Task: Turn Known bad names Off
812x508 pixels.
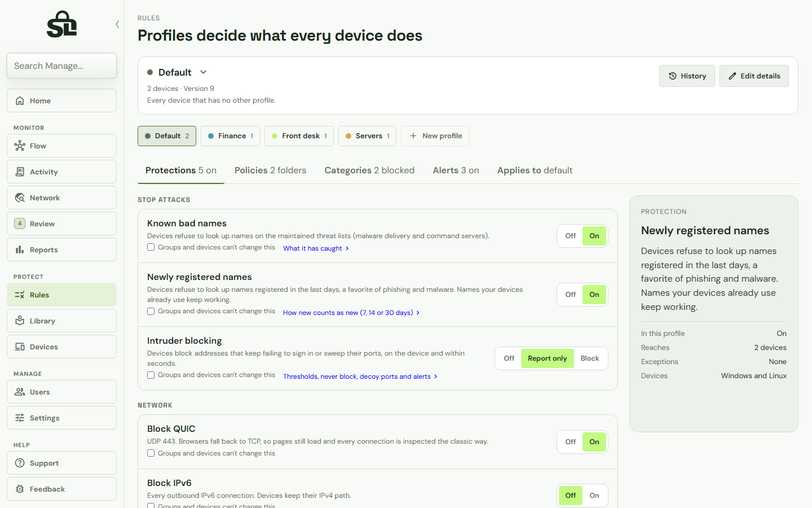Action: pyautogui.click(x=571, y=236)
